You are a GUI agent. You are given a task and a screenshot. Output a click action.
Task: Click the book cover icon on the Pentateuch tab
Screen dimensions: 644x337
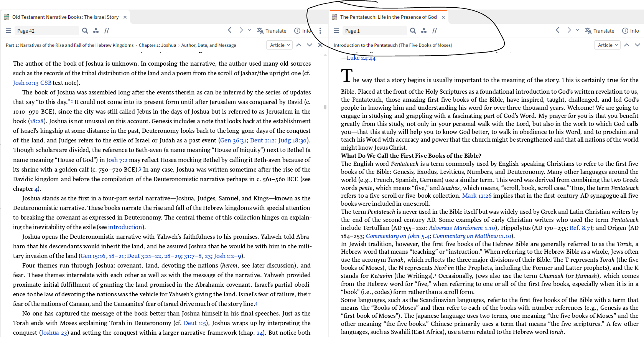pos(334,17)
